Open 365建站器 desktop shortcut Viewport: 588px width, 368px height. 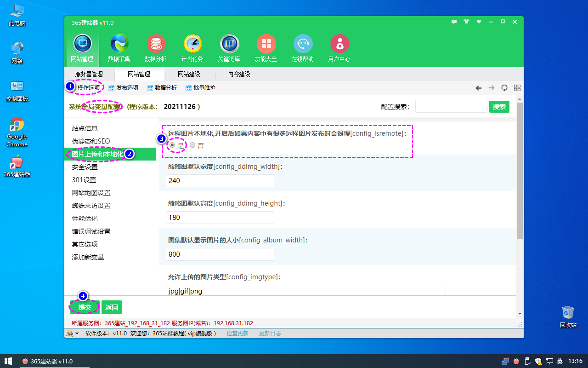(x=17, y=166)
